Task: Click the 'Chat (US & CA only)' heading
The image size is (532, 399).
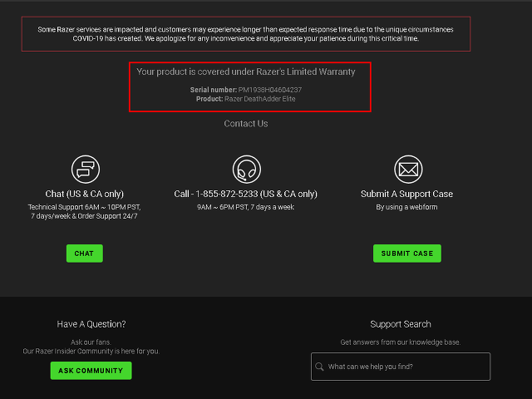Action: click(x=85, y=194)
